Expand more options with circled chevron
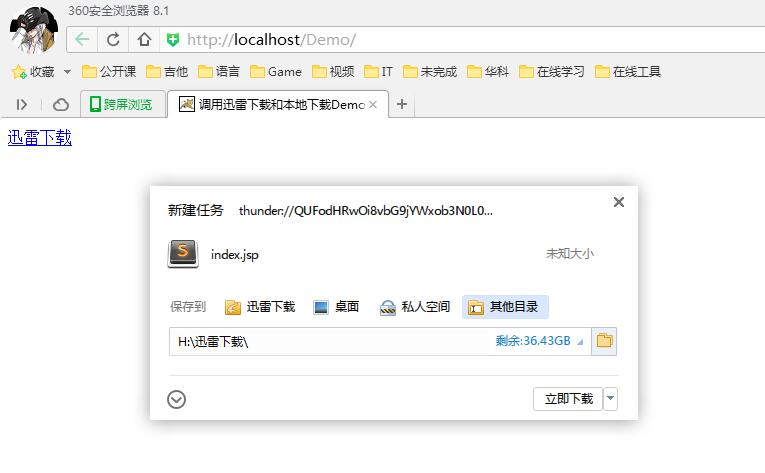 (176, 399)
